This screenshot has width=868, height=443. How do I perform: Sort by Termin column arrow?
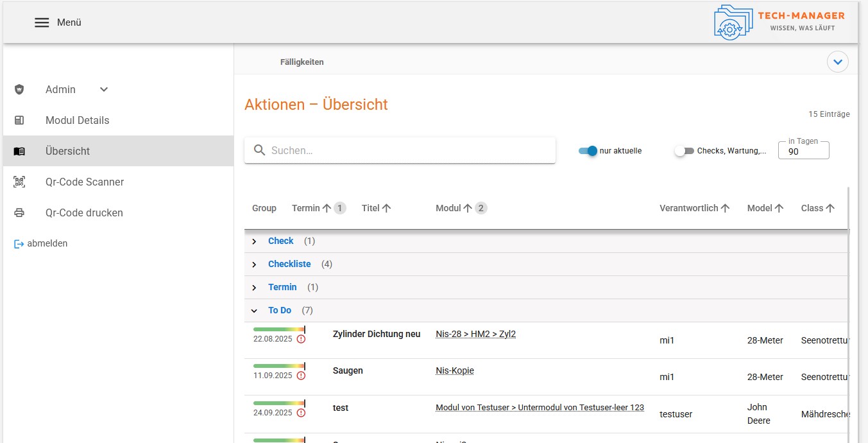pos(327,208)
